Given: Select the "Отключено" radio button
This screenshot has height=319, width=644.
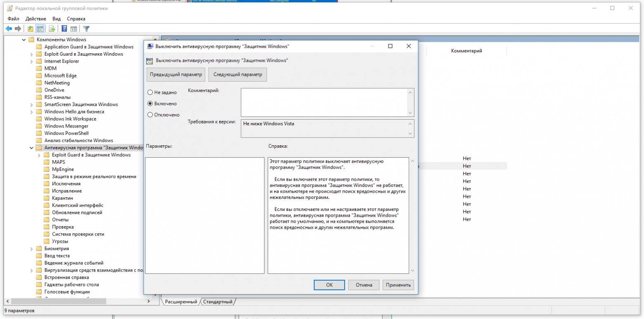Looking at the screenshot, I should (150, 115).
